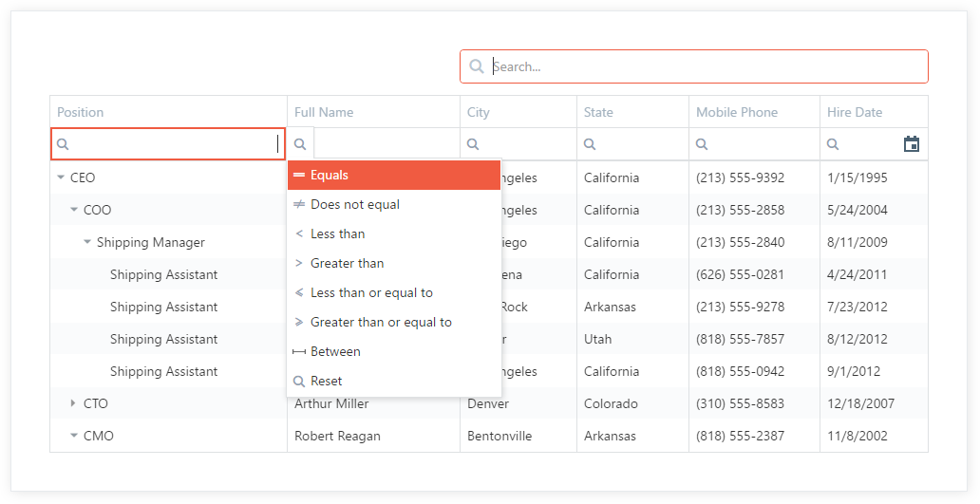Select Does not equal filter operation
This screenshot has height=504, width=980.
tap(394, 205)
